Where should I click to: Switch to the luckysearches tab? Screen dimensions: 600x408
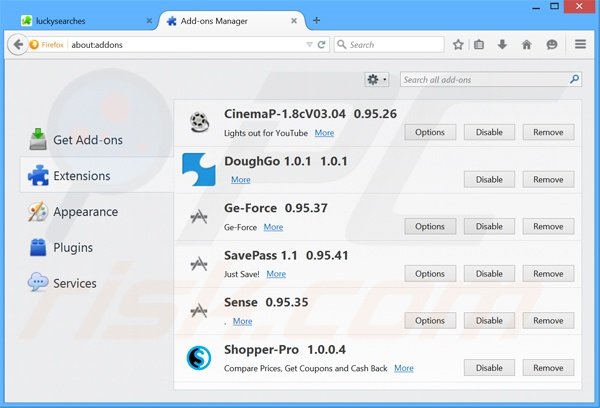pos(87,21)
